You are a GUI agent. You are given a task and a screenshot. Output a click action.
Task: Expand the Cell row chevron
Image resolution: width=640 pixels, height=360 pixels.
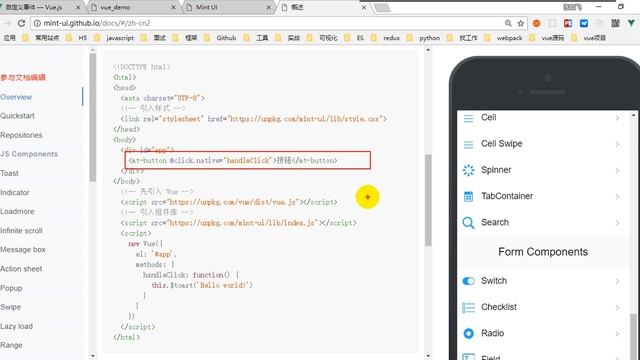(x=618, y=118)
